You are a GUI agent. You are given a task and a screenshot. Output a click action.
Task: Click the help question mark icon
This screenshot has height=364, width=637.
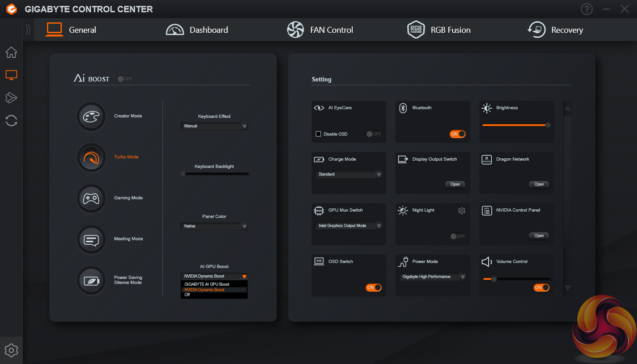587,9
